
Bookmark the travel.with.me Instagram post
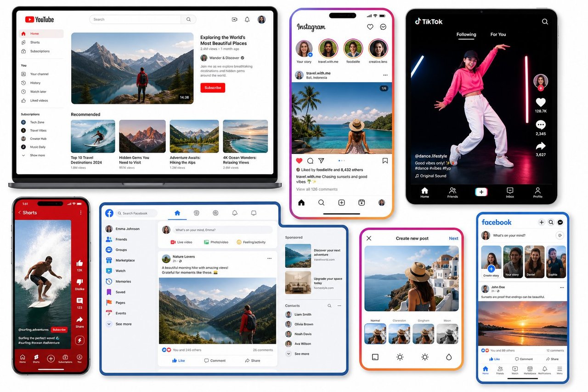point(385,161)
